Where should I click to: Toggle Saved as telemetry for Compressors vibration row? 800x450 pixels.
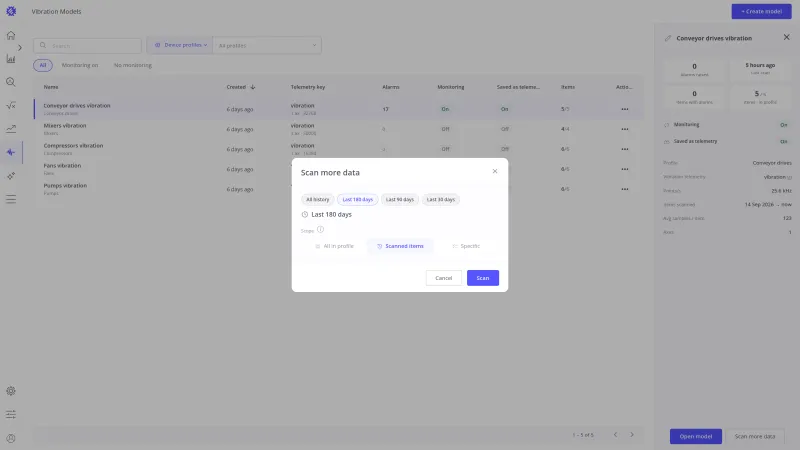(x=504, y=149)
